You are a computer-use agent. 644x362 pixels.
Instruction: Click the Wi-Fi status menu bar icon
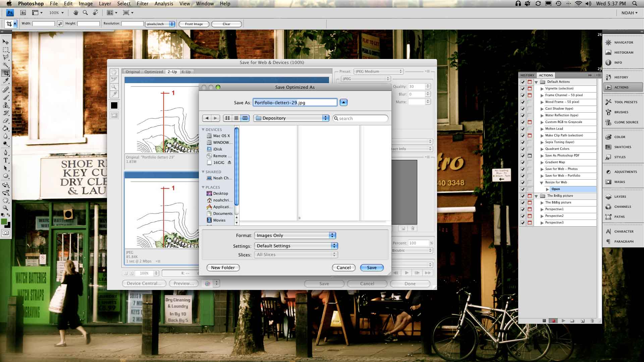coord(578,4)
